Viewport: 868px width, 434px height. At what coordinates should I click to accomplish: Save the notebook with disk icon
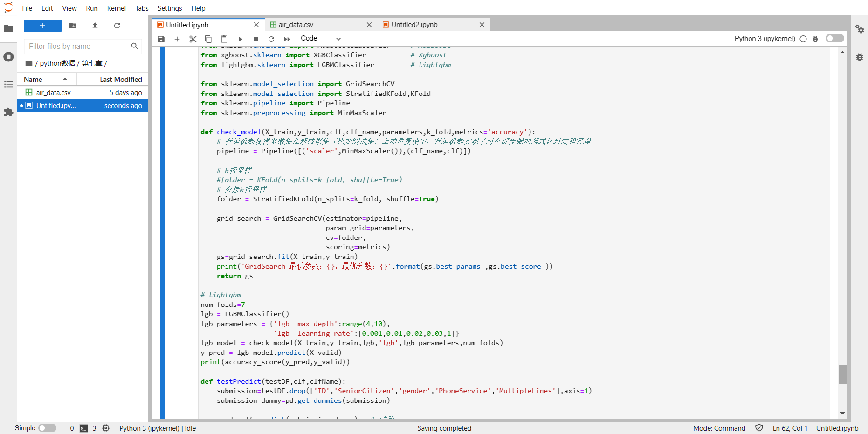point(161,39)
